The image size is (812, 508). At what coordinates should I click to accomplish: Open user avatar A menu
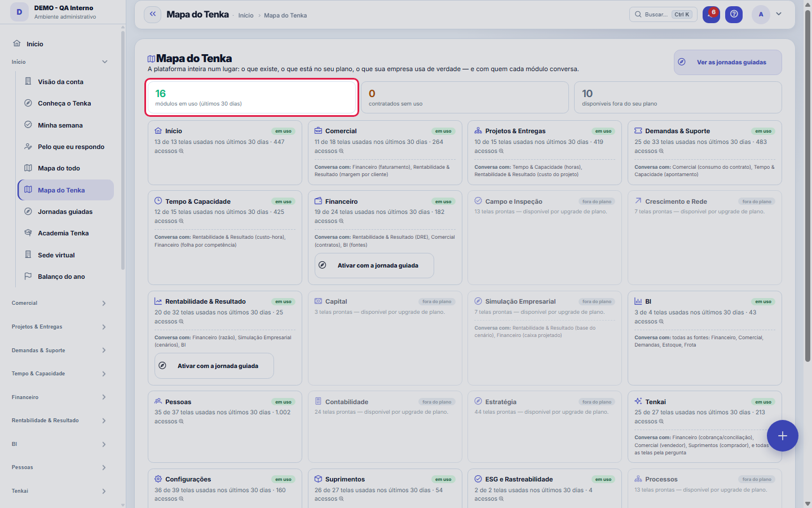(761, 15)
